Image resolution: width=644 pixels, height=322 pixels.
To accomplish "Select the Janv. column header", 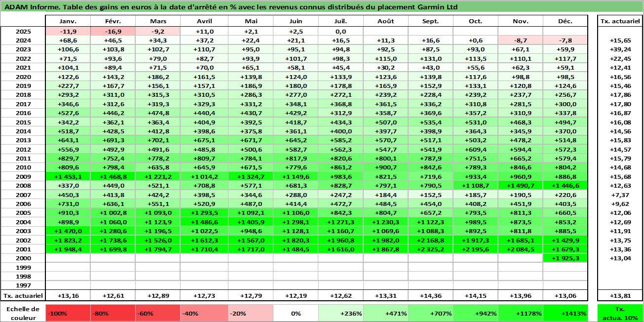I will click(68, 21).
